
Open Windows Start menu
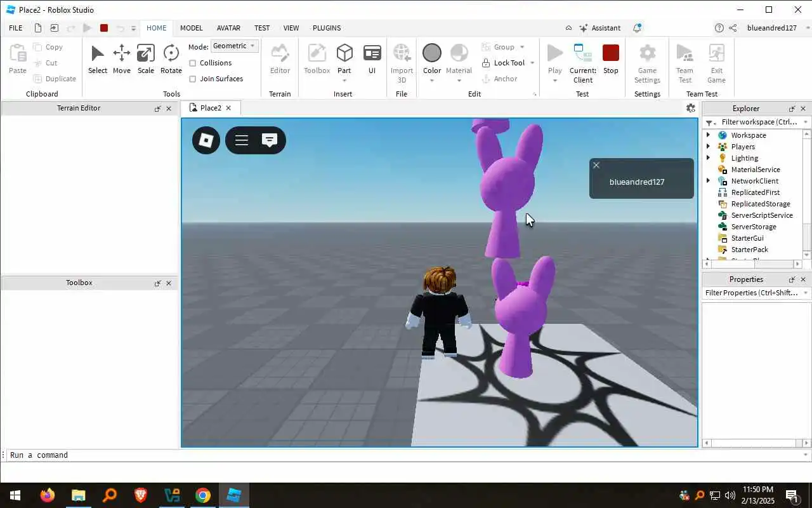tap(15, 495)
